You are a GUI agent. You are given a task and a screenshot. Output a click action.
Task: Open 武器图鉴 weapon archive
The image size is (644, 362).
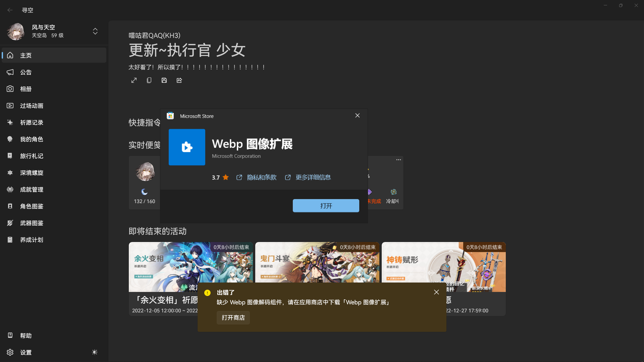(32, 223)
